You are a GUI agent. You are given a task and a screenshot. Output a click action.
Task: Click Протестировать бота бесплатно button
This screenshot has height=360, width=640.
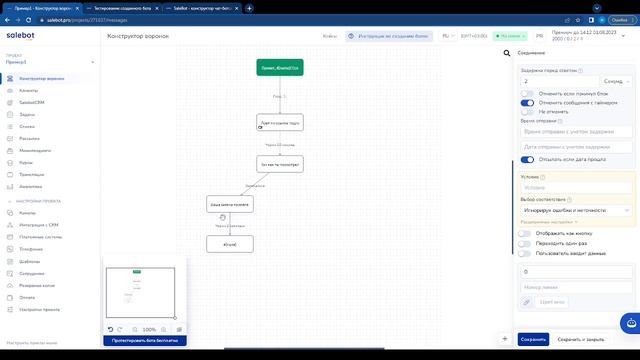point(145,340)
